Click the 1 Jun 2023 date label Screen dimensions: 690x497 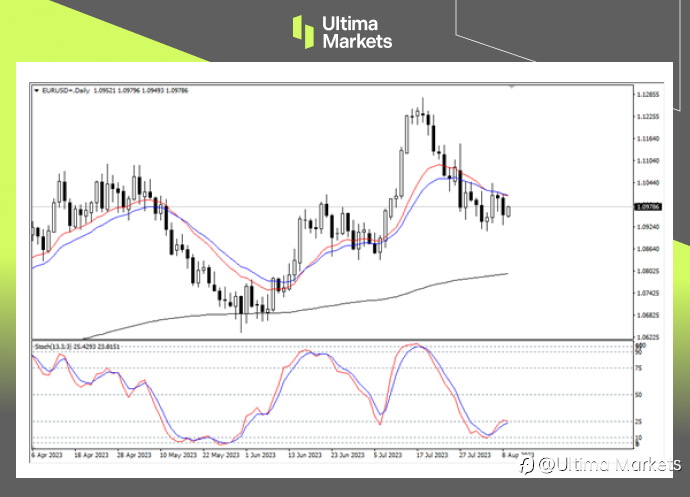click(260, 455)
